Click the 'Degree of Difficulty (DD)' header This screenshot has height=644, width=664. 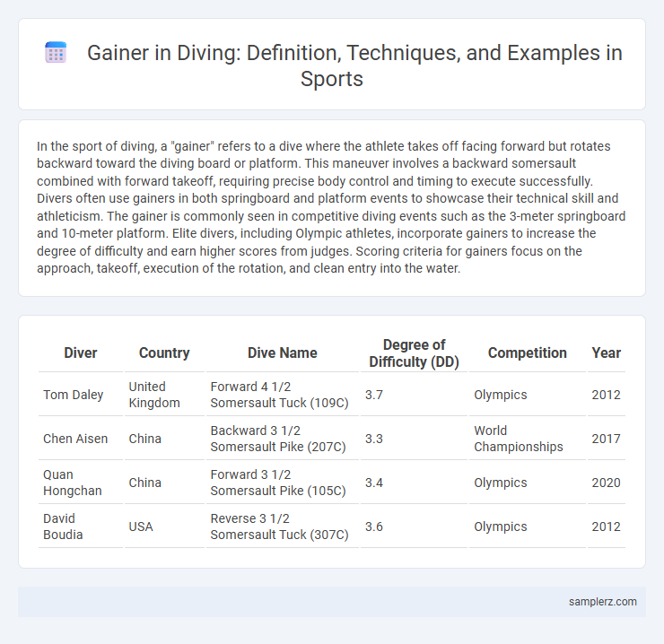click(415, 353)
